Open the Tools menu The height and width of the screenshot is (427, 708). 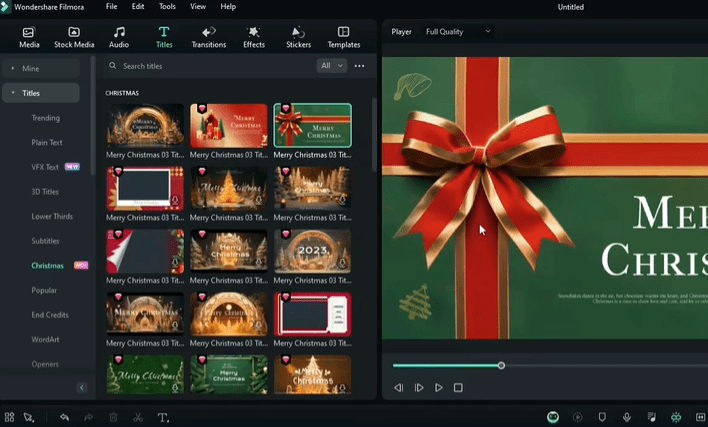click(x=167, y=7)
